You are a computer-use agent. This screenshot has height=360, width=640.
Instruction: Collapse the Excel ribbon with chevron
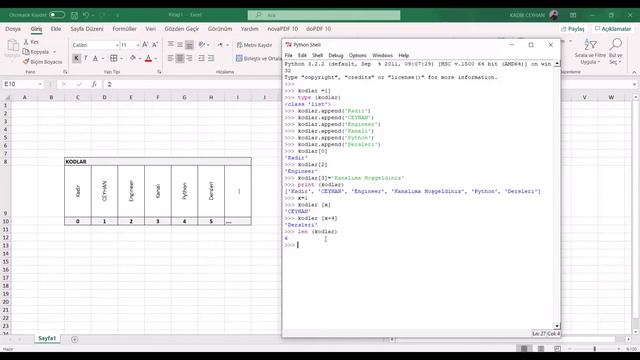[634, 72]
